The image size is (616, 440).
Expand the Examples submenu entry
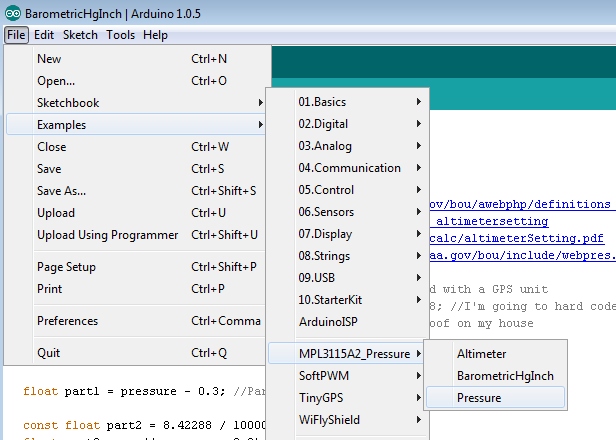click(136, 125)
